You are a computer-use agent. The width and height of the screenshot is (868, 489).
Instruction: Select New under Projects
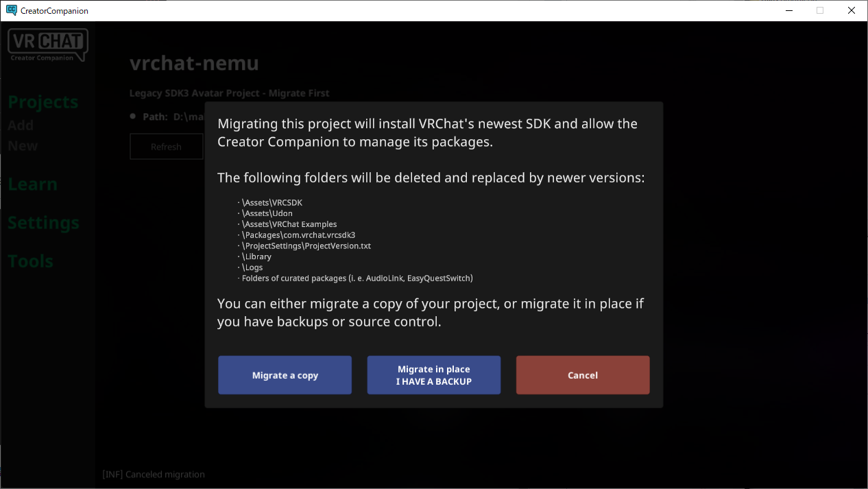pyautogui.click(x=23, y=146)
